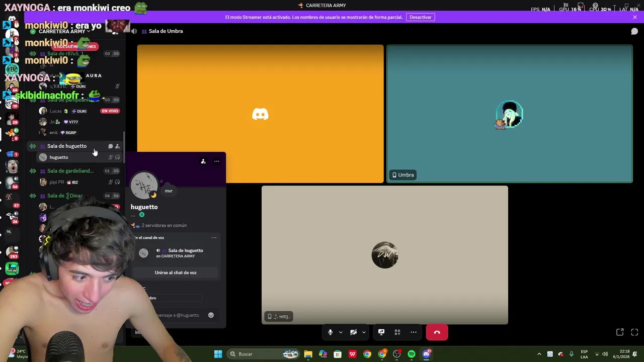
Task: Open Windows Start menu
Action: (x=218, y=354)
